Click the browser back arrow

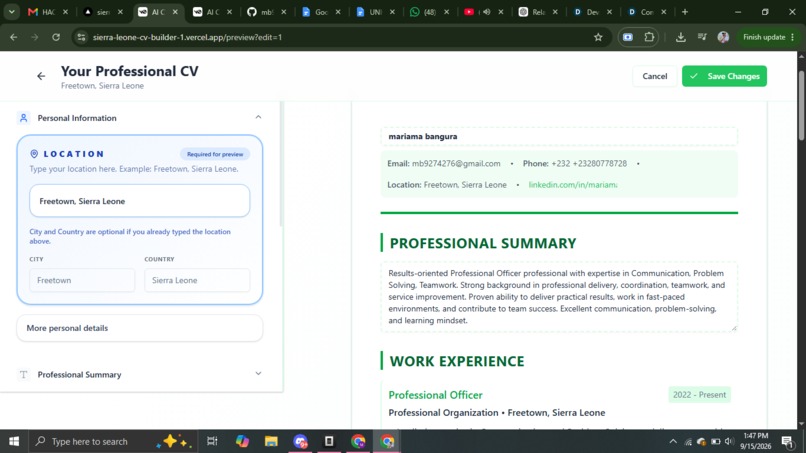tap(14, 37)
